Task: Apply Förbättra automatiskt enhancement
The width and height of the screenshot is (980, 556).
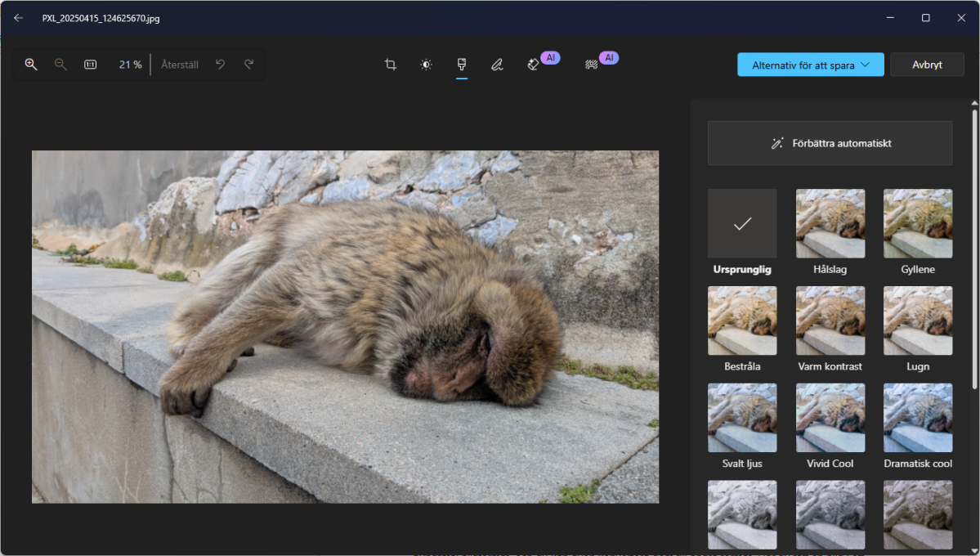Action: tap(829, 142)
